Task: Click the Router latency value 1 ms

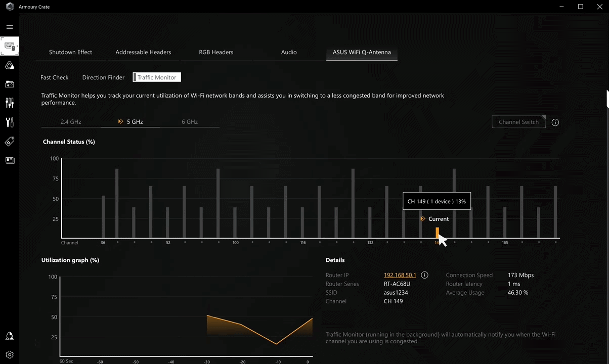Action: (x=514, y=284)
